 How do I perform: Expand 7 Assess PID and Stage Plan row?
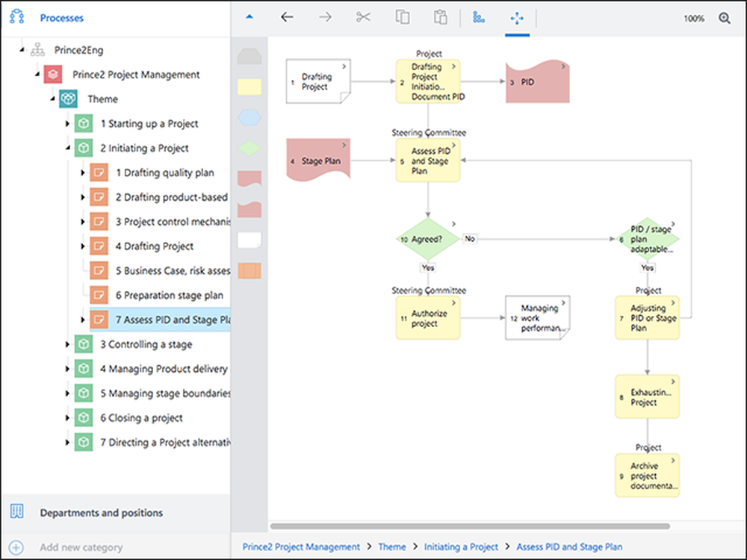click(82, 320)
